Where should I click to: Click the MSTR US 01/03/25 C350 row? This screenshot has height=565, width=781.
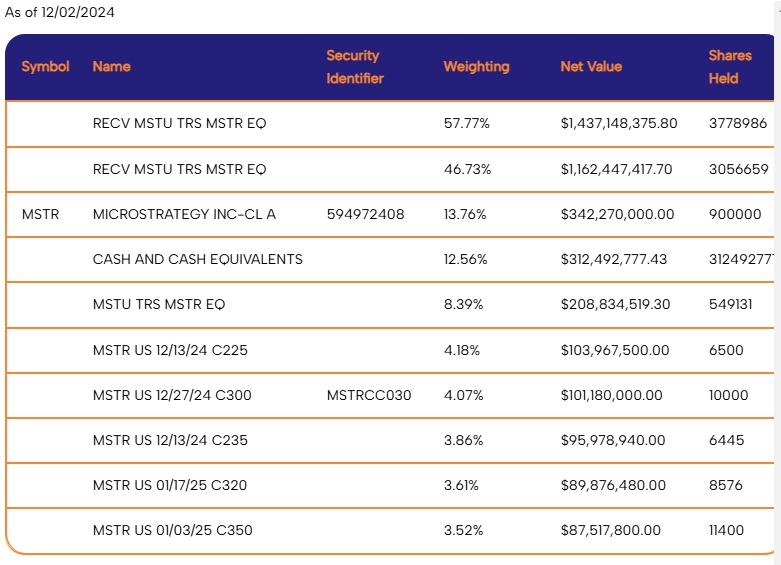390,531
